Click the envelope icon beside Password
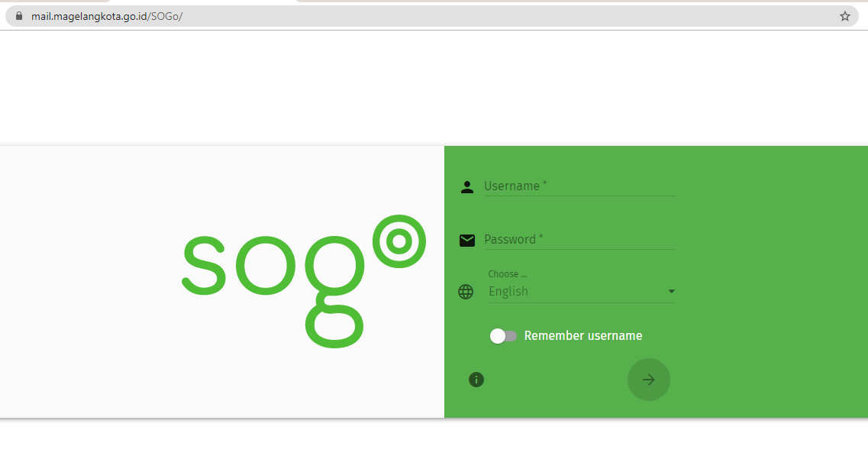Viewport: 868px width, 456px height. pos(467,240)
